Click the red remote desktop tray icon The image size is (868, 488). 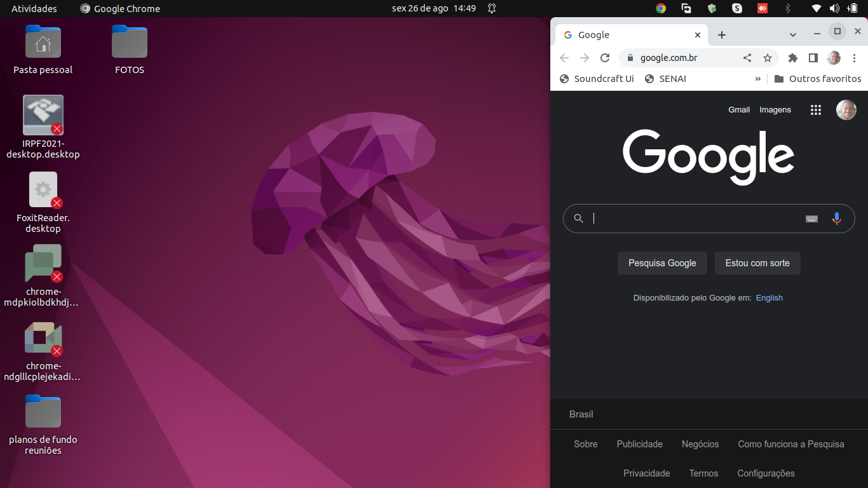click(x=763, y=8)
